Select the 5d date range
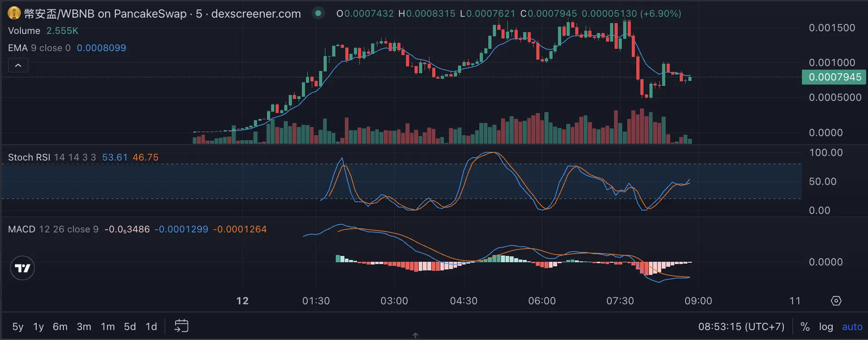This screenshot has height=340, width=868. coord(130,326)
